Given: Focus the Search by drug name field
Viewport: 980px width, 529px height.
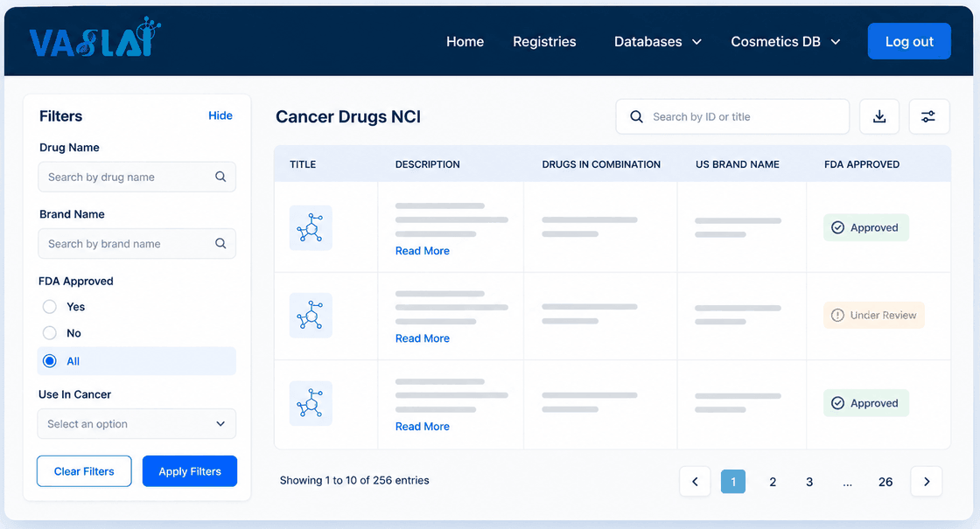Looking at the screenshot, I should pyautogui.click(x=136, y=177).
